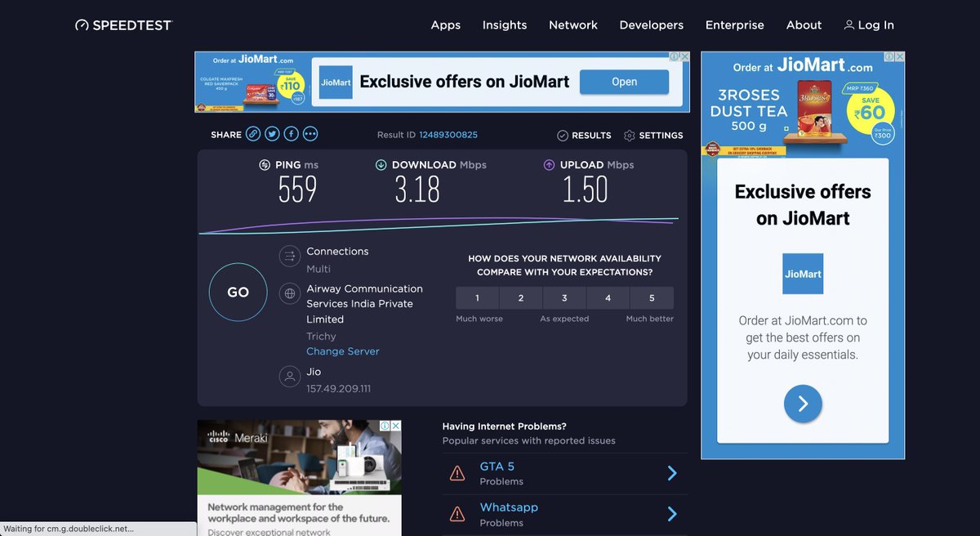Viewport: 980px width, 536px height.
Task: Share result on Facebook
Action: click(291, 134)
